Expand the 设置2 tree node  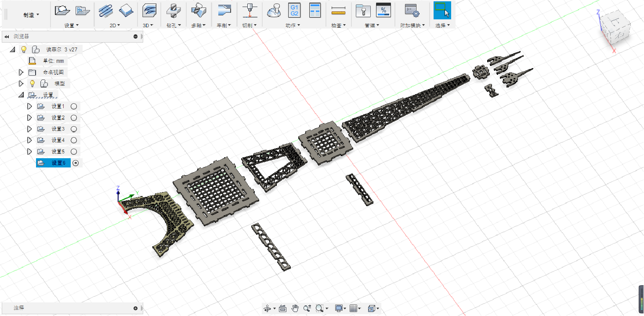pos(29,118)
